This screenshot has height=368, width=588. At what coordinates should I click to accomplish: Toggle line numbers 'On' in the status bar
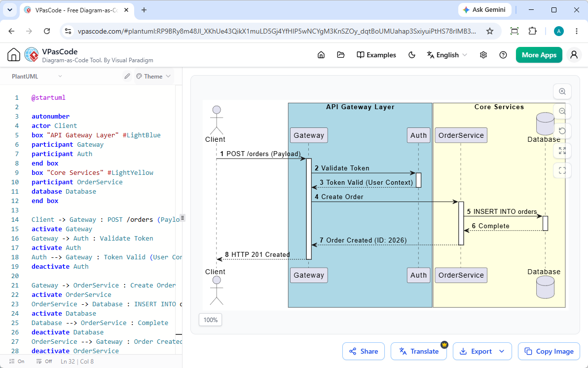point(17,361)
